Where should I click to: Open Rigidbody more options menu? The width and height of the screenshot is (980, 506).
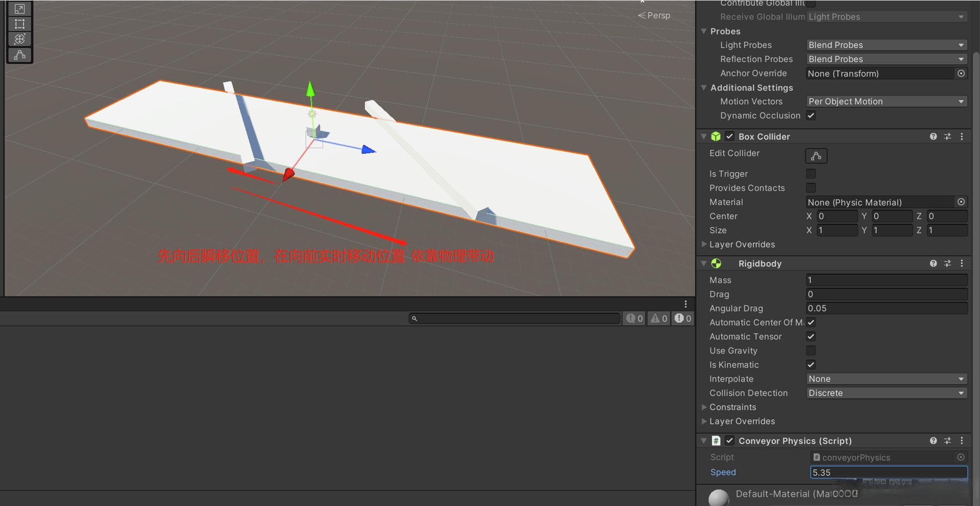coord(962,263)
